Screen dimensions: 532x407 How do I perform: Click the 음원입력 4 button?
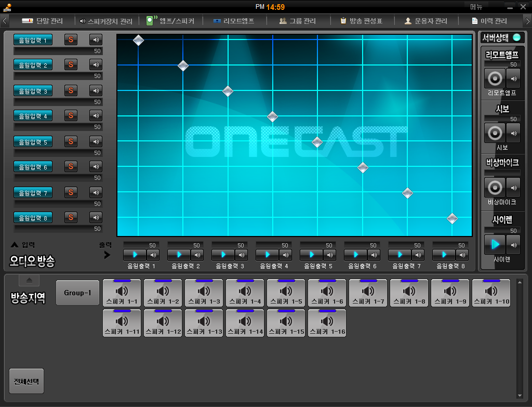pyautogui.click(x=33, y=116)
